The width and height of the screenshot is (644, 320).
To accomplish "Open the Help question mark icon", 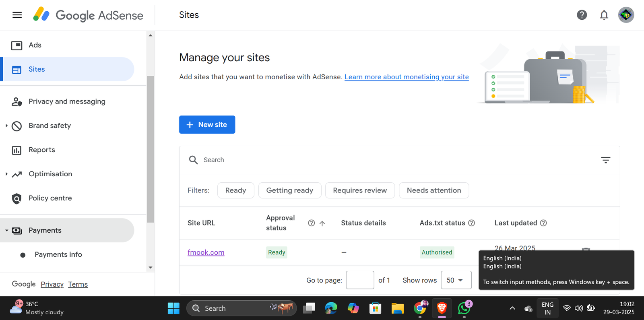I will [x=582, y=15].
